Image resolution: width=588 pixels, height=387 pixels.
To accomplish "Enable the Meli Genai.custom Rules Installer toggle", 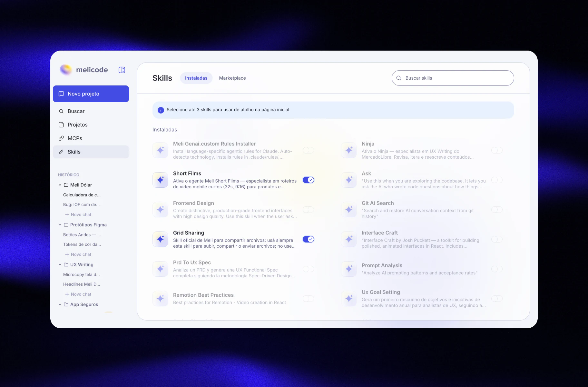I will click(308, 150).
